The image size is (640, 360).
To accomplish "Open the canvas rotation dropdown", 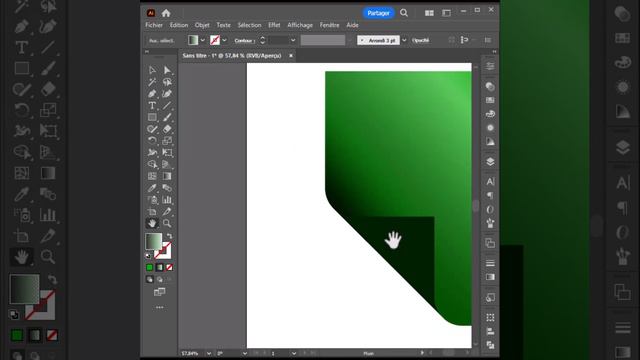I will pyautogui.click(x=244, y=353).
